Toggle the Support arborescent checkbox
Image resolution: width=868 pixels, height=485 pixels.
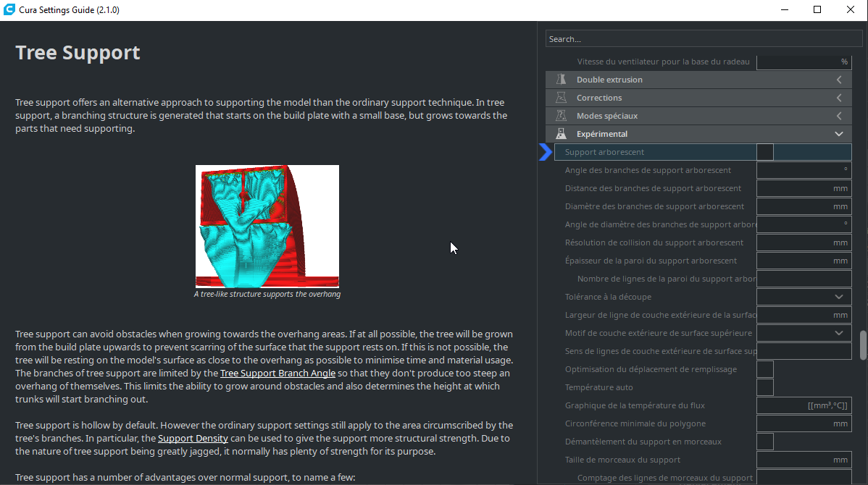[764, 152]
